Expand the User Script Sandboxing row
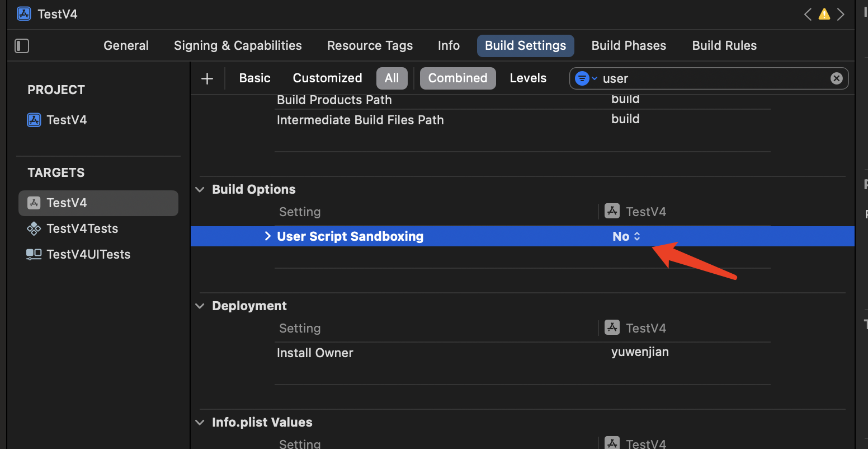The image size is (868, 449). [267, 236]
